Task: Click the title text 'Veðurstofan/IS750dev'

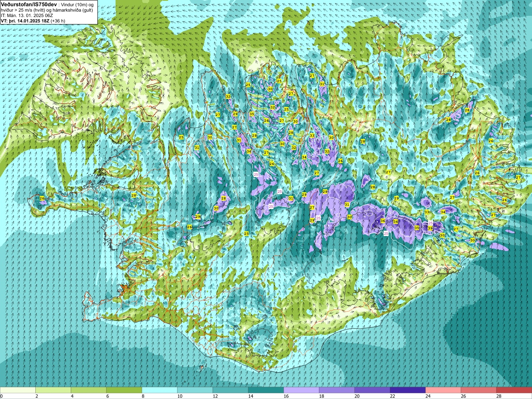Action: pyautogui.click(x=29, y=4)
